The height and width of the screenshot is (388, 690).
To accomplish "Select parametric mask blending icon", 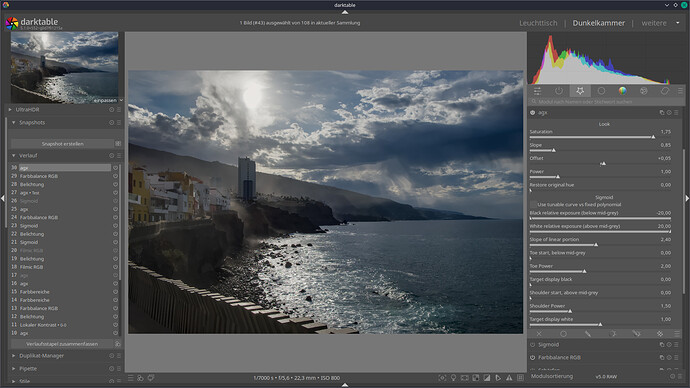I will [x=612, y=334].
